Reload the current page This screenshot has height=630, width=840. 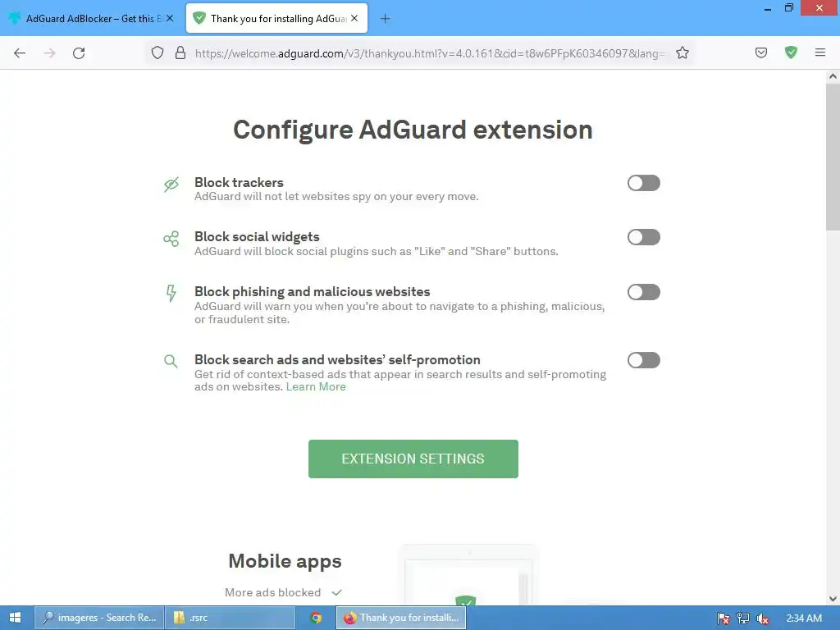point(79,53)
